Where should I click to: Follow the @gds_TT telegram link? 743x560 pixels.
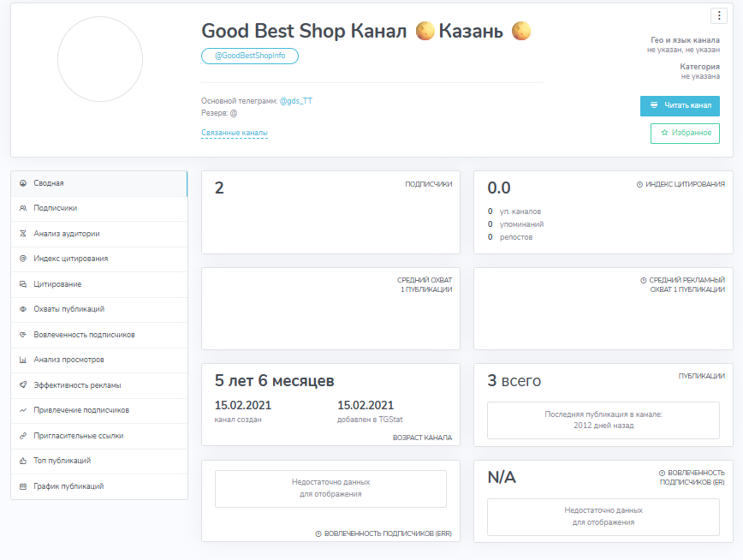296,101
